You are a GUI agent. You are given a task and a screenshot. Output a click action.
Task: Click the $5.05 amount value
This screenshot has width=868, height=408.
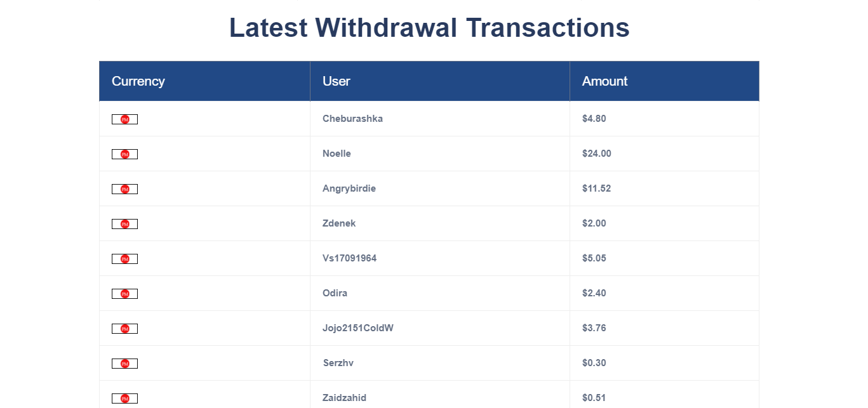pyautogui.click(x=594, y=258)
